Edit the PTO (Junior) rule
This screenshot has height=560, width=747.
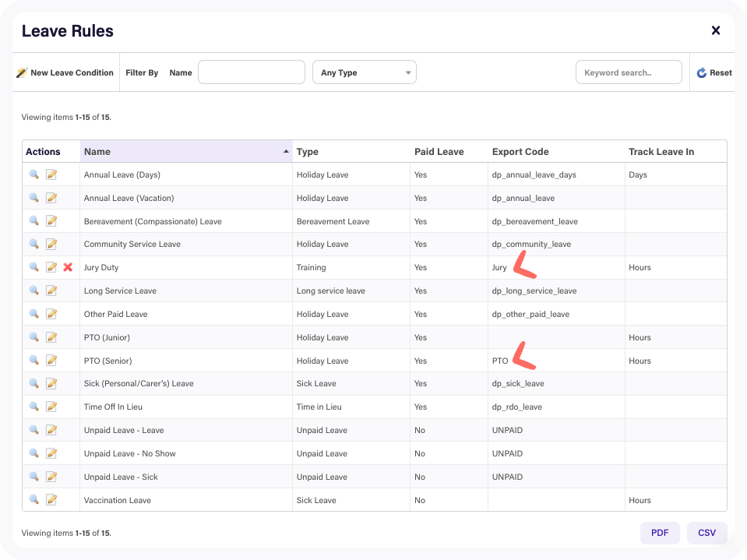51,337
